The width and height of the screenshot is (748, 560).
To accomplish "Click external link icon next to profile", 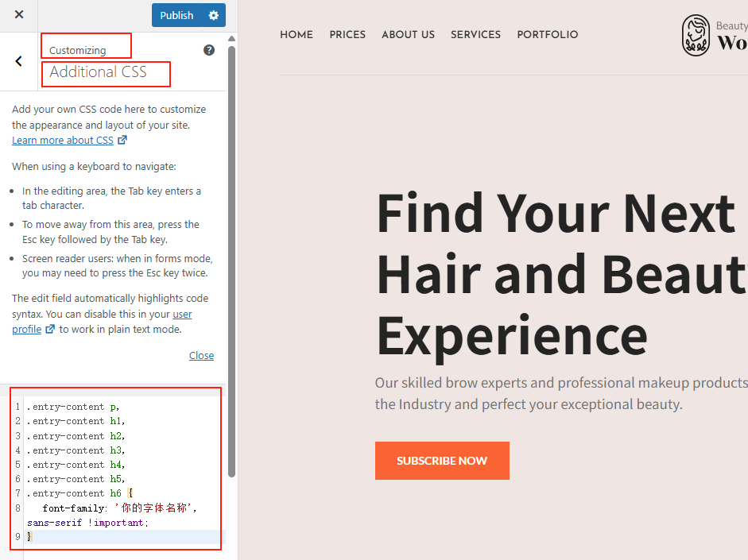I will click(x=50, y=330).
